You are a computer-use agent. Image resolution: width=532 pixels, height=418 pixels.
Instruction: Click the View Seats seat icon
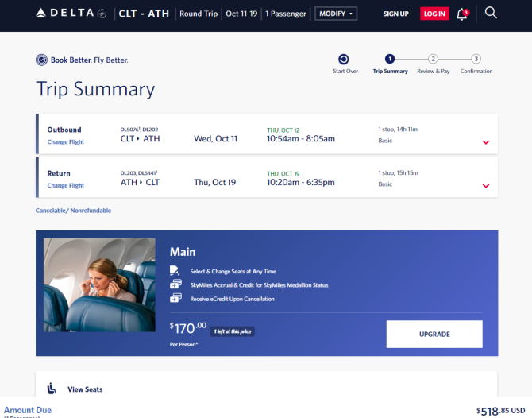52,389
